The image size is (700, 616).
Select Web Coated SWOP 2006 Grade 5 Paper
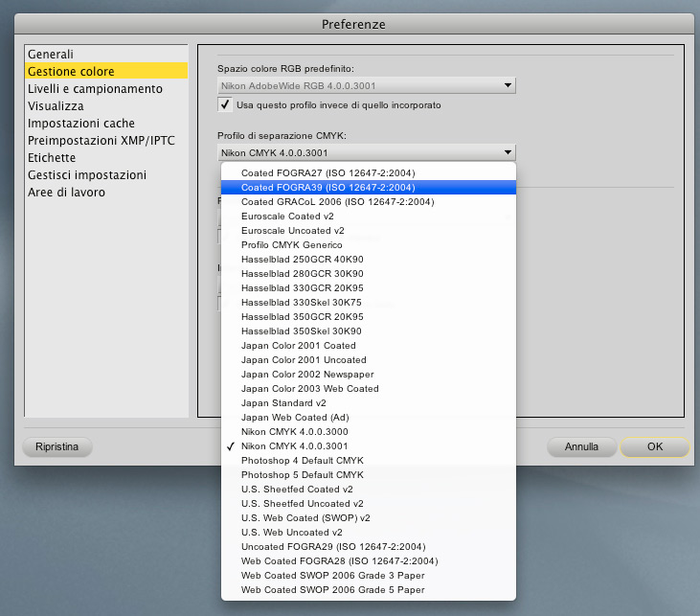[369, 589]
